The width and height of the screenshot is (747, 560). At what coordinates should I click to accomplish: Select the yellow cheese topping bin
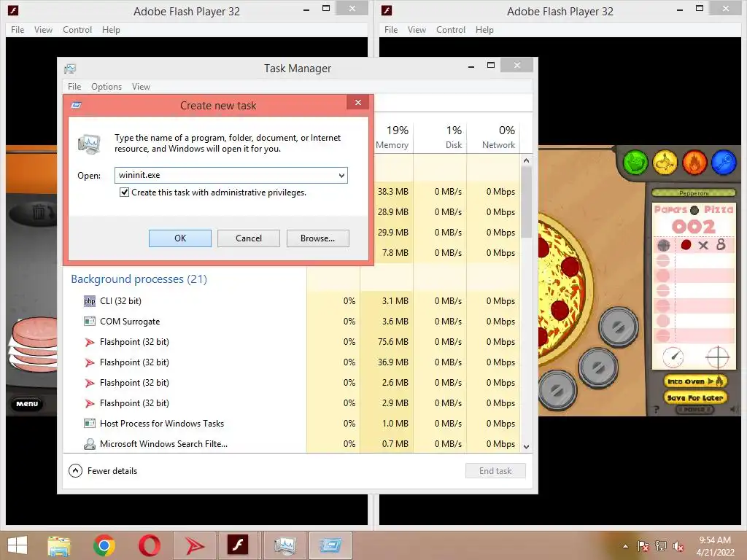pos(665,163)
